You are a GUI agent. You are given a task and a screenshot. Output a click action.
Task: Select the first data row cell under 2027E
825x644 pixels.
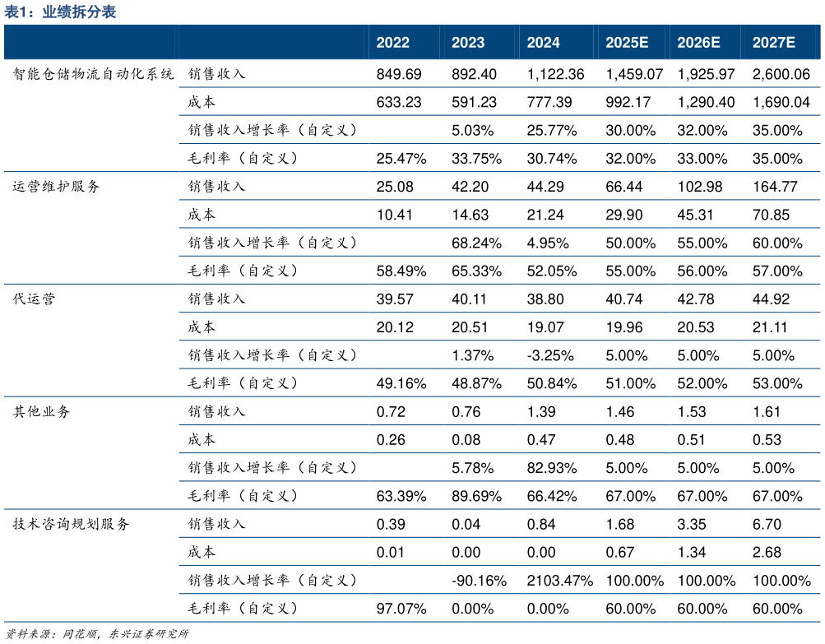point(773,74)
